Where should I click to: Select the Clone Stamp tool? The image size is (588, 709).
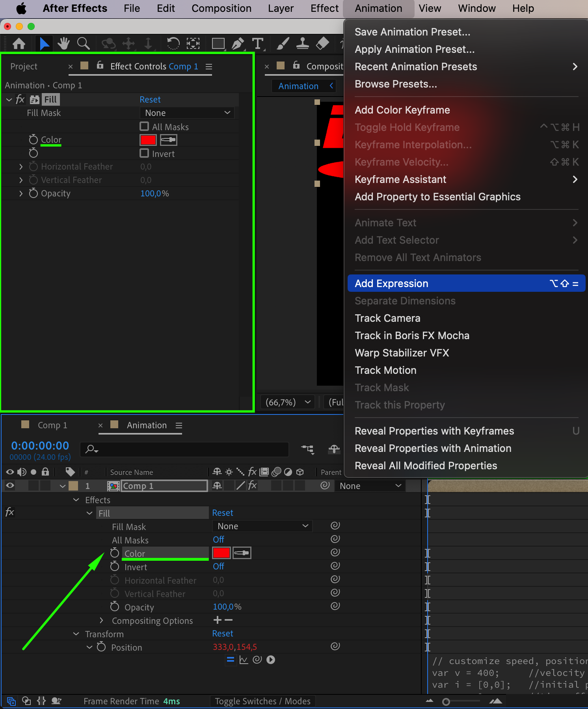(x=302, y=43)
